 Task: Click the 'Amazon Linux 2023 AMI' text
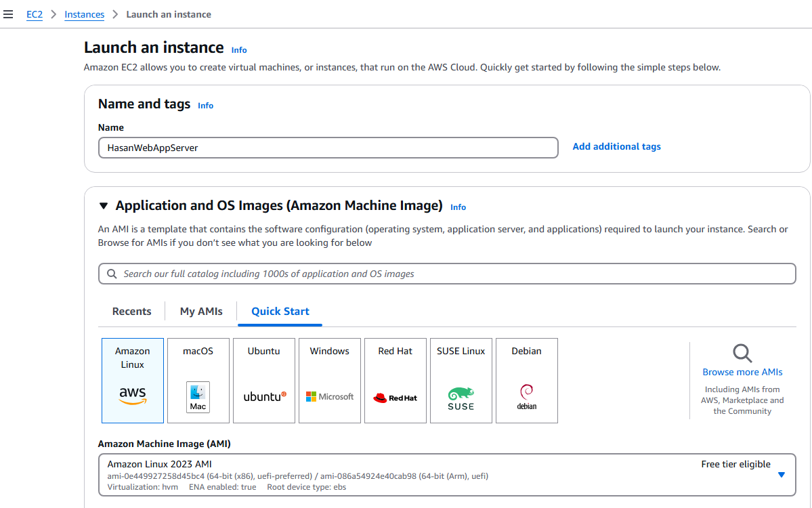[160, 464]
